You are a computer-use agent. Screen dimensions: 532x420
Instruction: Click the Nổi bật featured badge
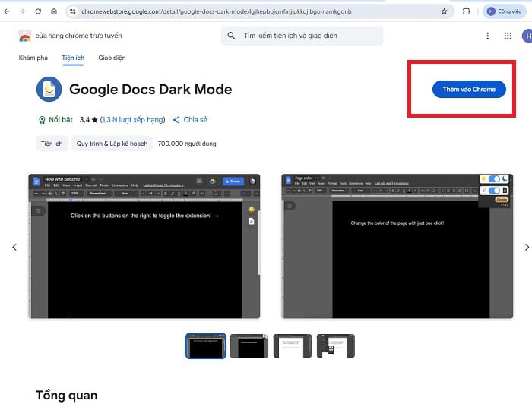(55, 120)
